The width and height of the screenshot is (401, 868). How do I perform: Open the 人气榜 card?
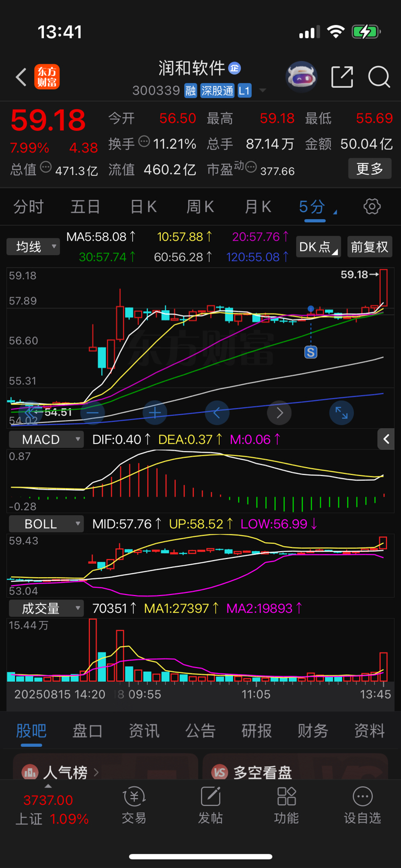tap(105, 767)
